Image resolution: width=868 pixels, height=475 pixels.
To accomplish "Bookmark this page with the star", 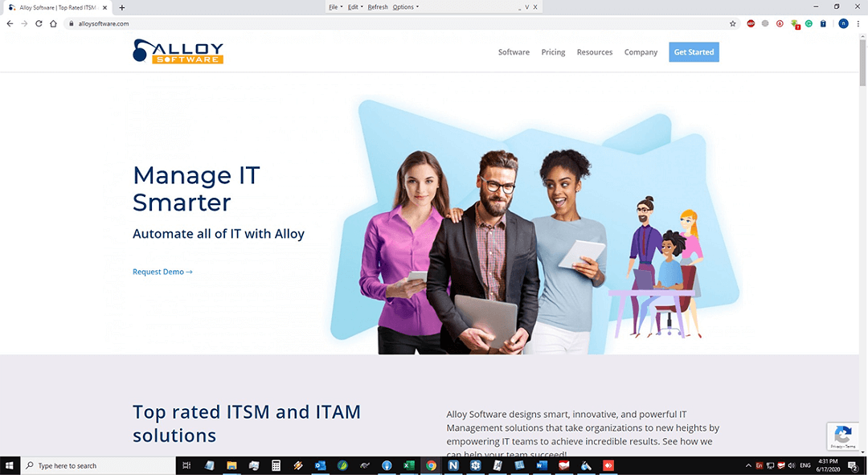I will point(732,23).
